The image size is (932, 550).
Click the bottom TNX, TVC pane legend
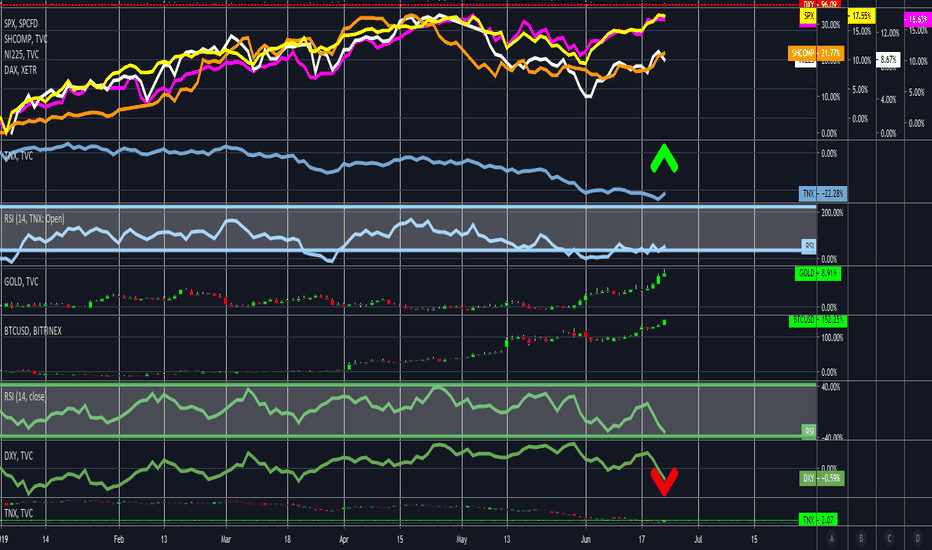click(x=18, y=513)
